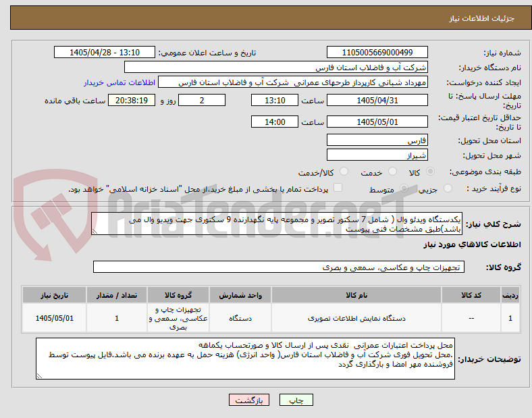Image resolution: width=532 pixels, height=418 pixels.
Task: Click the گروه کالا table column header
Action: (x=178, y=295)
